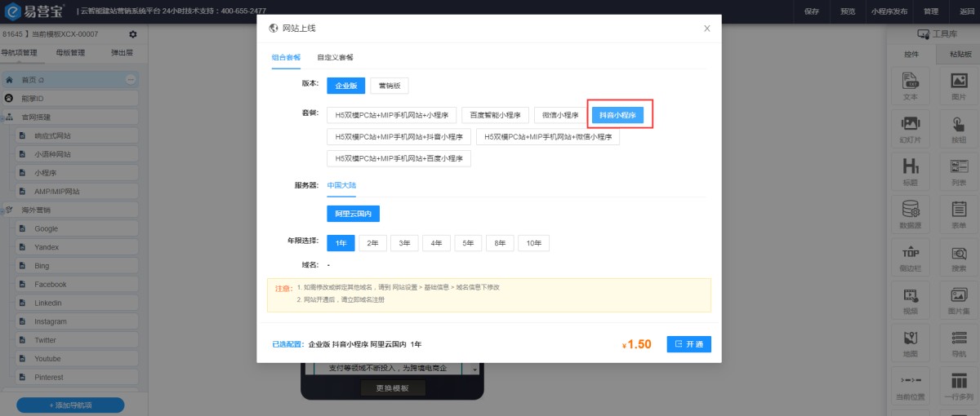Click 返回 in the top bar

(967, 11)
